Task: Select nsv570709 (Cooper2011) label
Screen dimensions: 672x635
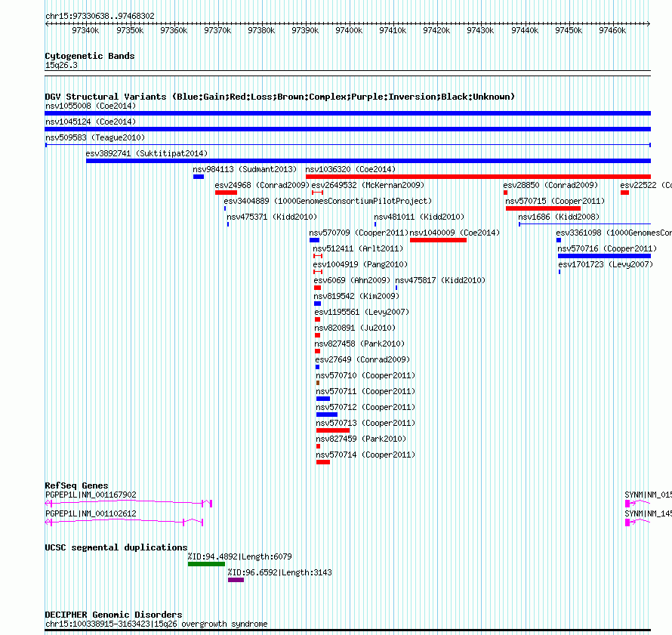Action: pyautogui.click(x=359, y=233)
